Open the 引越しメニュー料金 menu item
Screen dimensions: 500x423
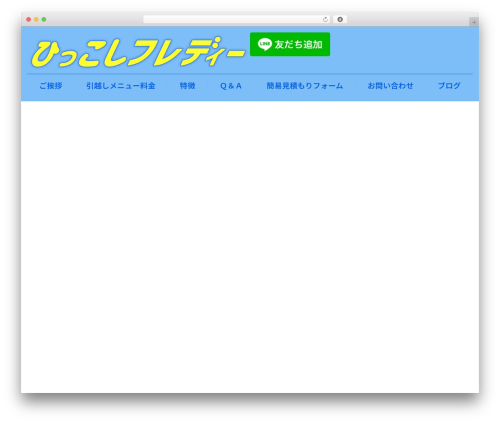coord(121,86)
